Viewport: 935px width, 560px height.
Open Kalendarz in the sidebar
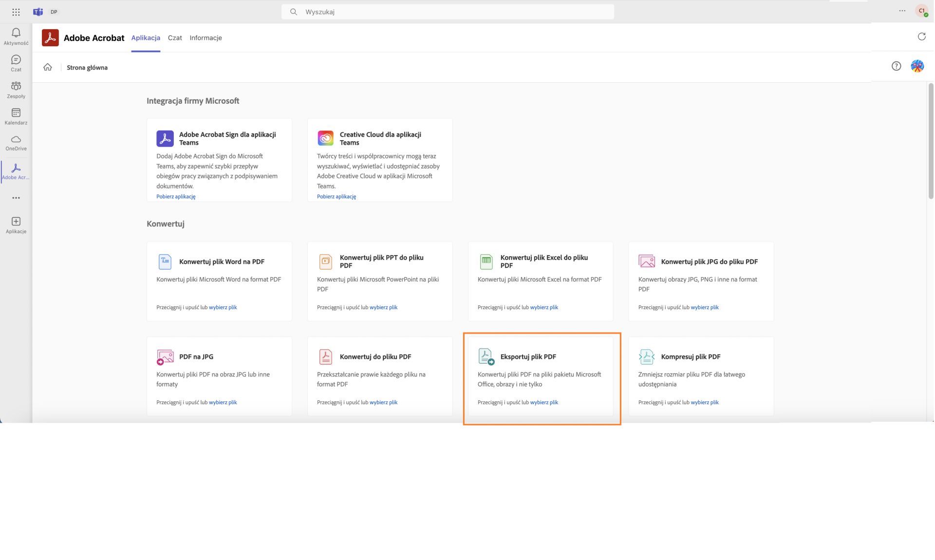(16, 116)
